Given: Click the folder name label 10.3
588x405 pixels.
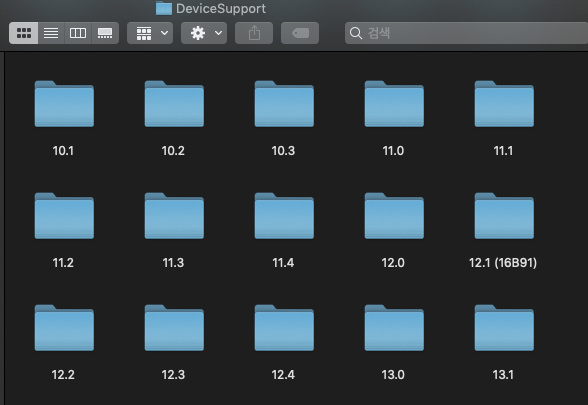Looking at the screenshot, I should (283, 151).
